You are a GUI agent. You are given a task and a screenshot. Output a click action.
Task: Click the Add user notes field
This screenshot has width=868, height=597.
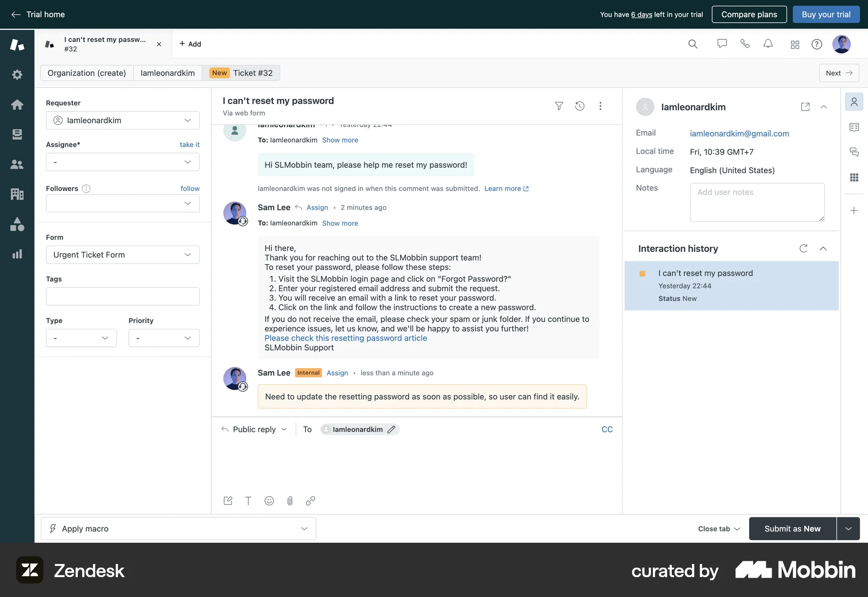click(x=757, y=202)
